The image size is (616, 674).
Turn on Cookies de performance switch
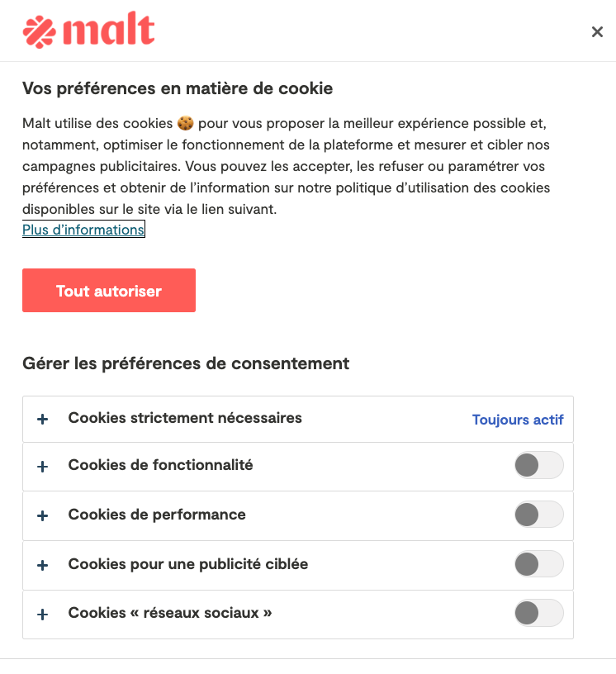click(x=538, y=515)
